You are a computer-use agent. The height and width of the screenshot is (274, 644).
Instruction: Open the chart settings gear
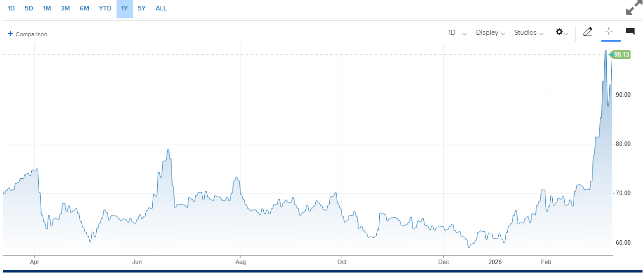[x=562, y=32]
